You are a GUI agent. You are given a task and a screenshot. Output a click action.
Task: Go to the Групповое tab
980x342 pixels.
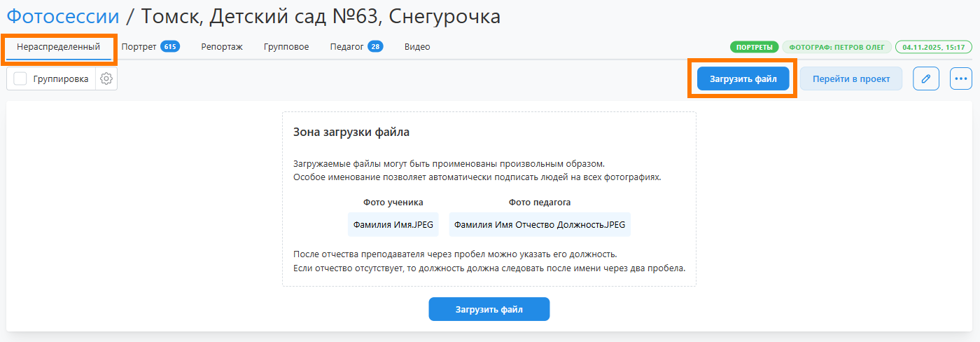286,47
